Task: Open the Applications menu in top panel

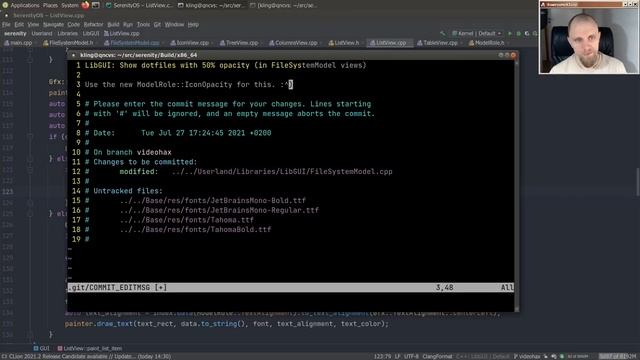Action: [x=21, y=5]
